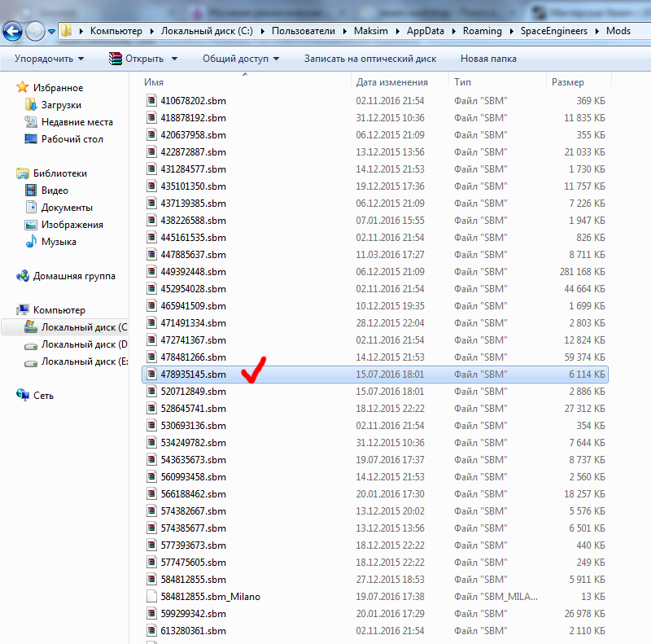Click folder icon in address bar
This screenshot has width=651, height=644.
(x=66, y=31)
